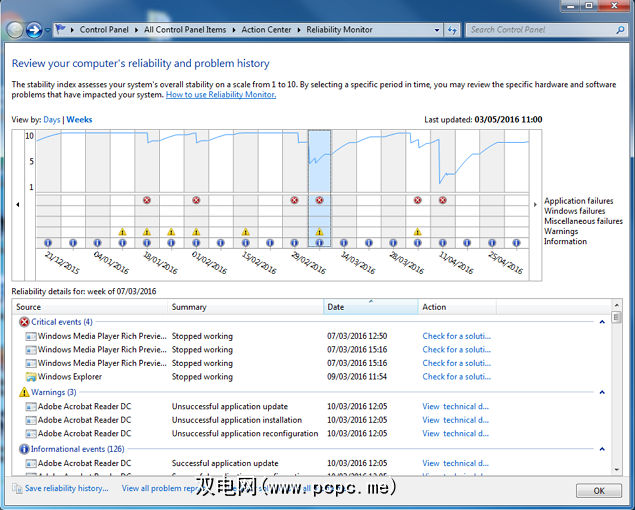Click the information icon in the highlighted week column
Viewport: 635px width, 510px height.
coord(319,242)
